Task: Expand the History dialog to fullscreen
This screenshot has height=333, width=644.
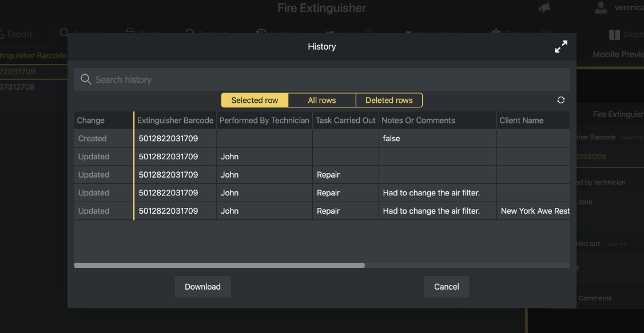Action: tap(561, 47)
